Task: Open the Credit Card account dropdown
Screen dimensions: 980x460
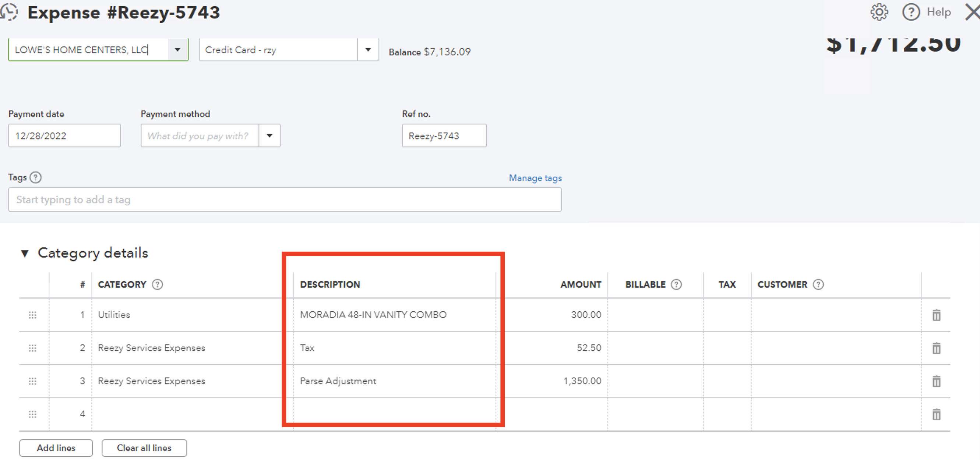Action: pos(367,49)
